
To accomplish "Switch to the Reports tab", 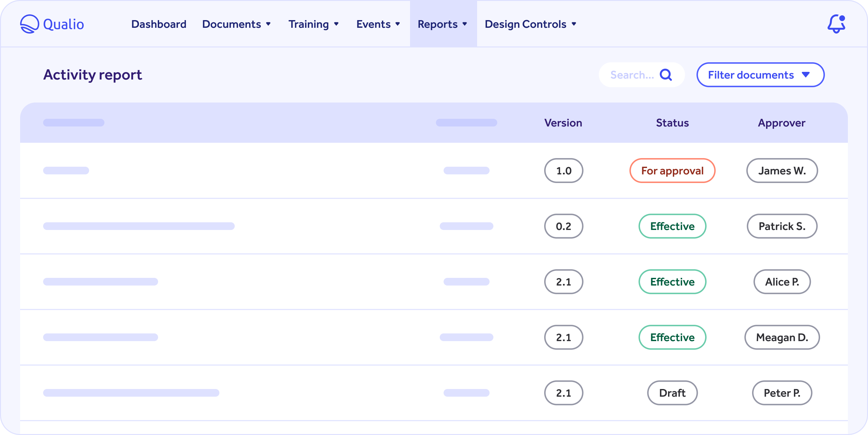I will pyautogui.click(x=438, y=24).
